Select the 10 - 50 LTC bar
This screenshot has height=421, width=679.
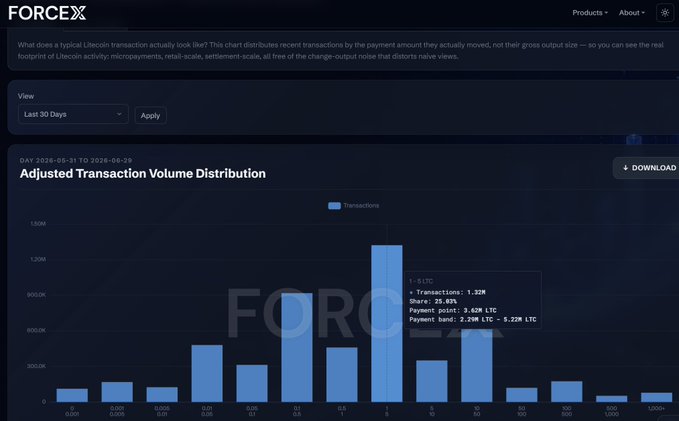[x=477, y=366]
